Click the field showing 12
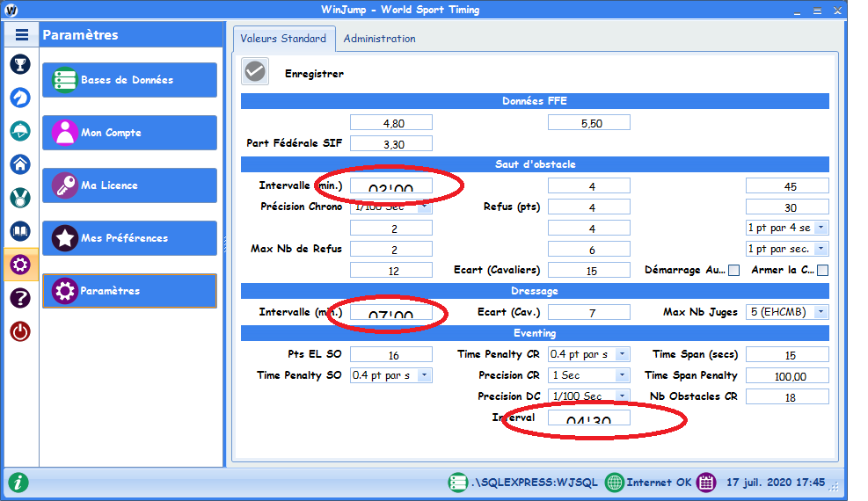The width and height of the screenshot is (868, 501). [391, 271]
